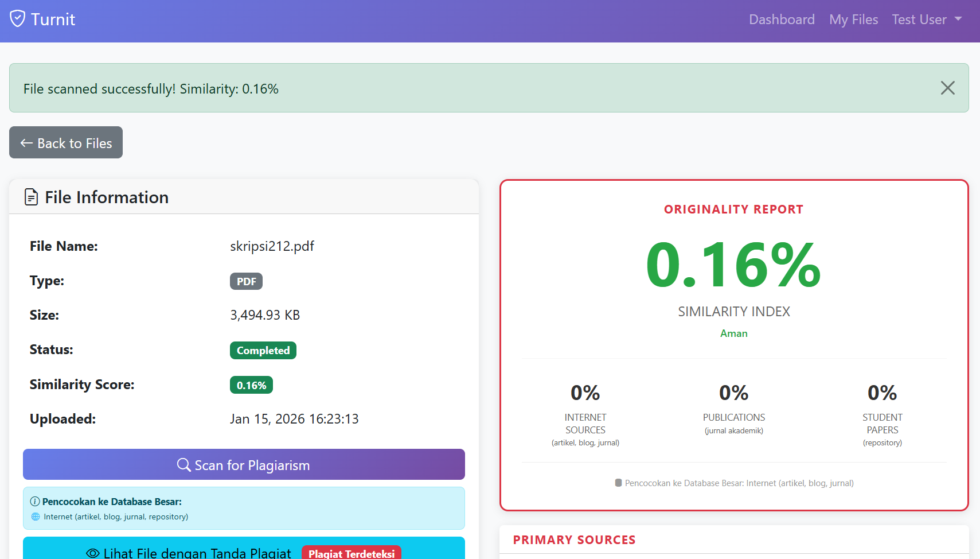Go to My Files
This screenshot has width=980, height=559.
point(853,20)
